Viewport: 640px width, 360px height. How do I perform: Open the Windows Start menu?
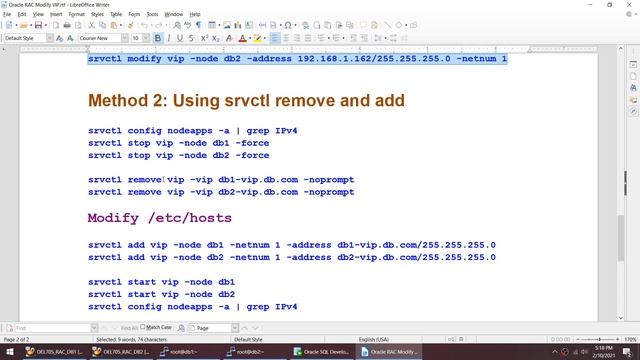(9, 352)
